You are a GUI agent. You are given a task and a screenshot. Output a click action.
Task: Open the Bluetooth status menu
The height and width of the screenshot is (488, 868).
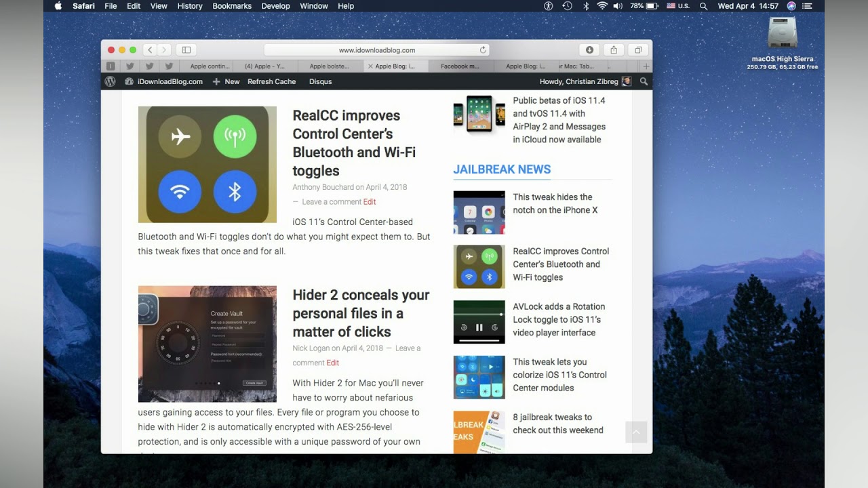coord(586,6)
